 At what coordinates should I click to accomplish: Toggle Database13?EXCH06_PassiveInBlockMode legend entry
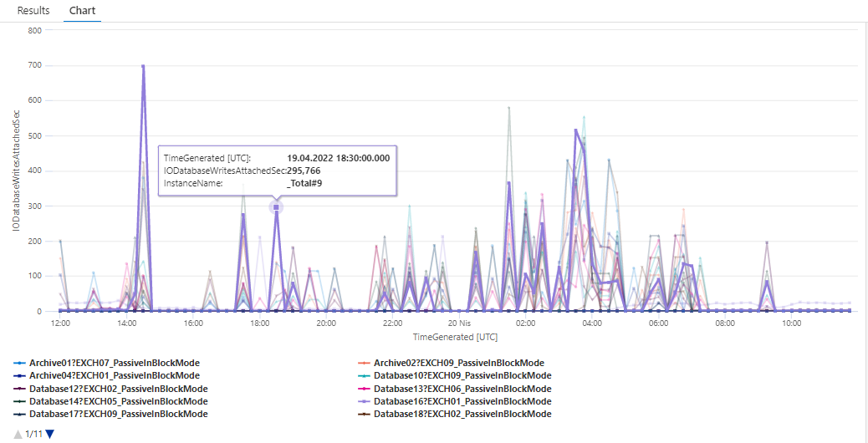(454, 389)
